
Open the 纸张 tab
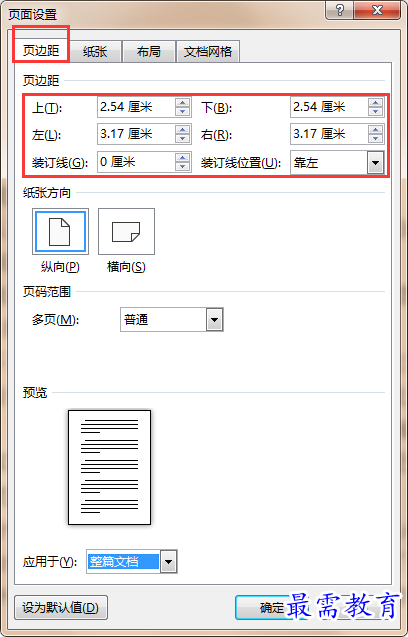click(95, 52)
